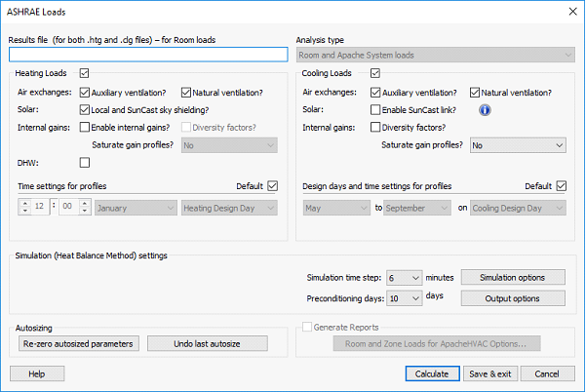Open cooling Saturate gain profiles dropdown
Image resolution: width=586 pixels, height=392 pixels.
click(517, 145)
